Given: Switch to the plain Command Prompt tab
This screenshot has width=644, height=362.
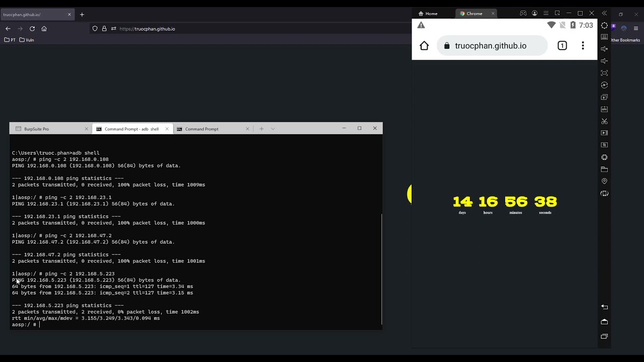Looking at the screenshot, I should tap(212, 129).
